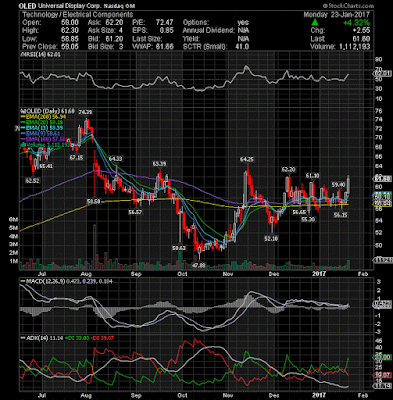Click the candlestick icon beside OLED (Daily)
Screen dimensions: 393x400
(22, 111)
